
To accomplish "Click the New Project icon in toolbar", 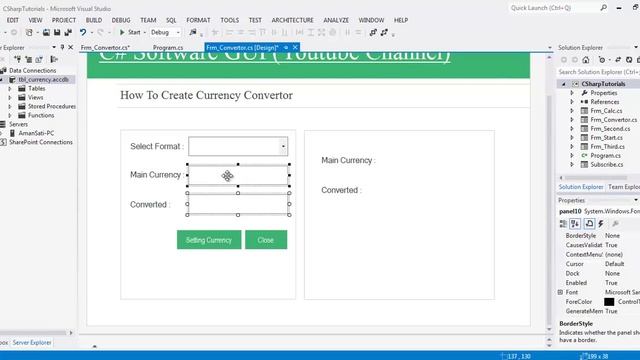I will pyautogui.click(x=29, y=32).
